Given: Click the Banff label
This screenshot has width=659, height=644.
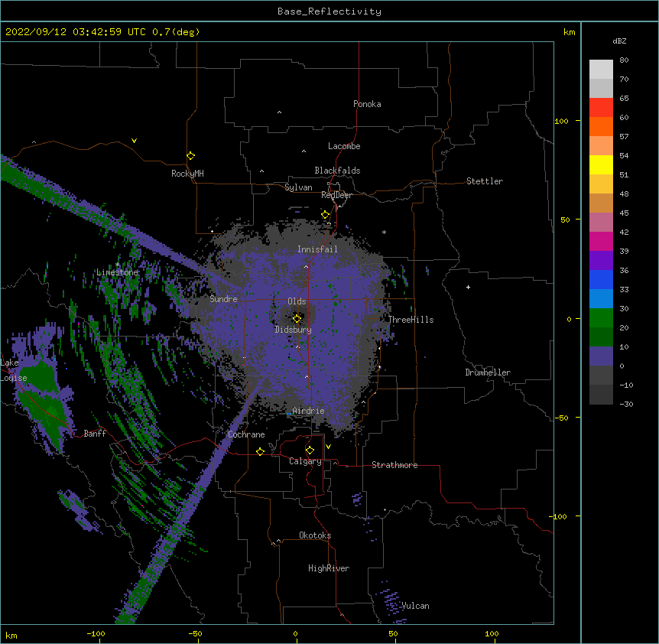Looking at the screenshot, I should coord(95,434).
